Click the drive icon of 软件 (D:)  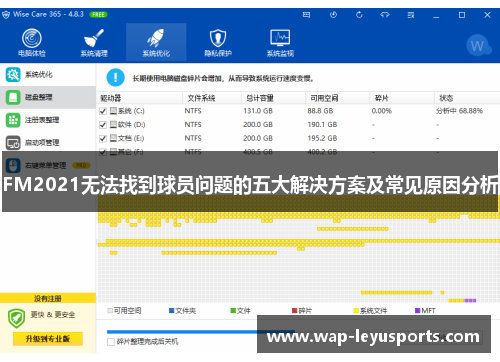113,124
